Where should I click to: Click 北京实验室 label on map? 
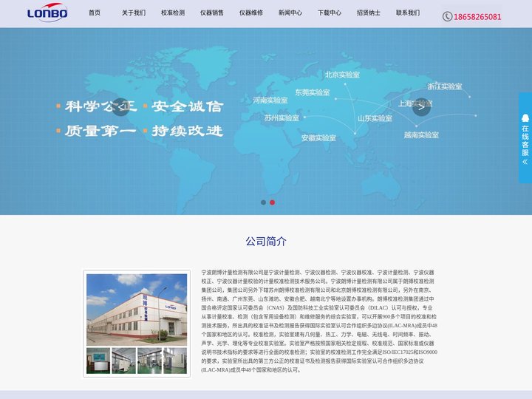point(342,75)
